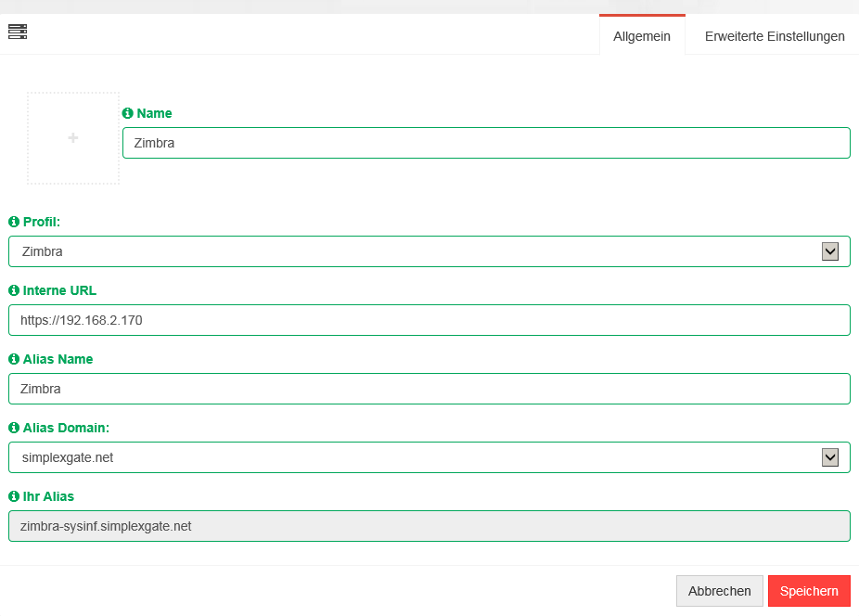859x616 pixels.
Task: Cancel with the Abbrechen button
Action: [x=719, y=591]
